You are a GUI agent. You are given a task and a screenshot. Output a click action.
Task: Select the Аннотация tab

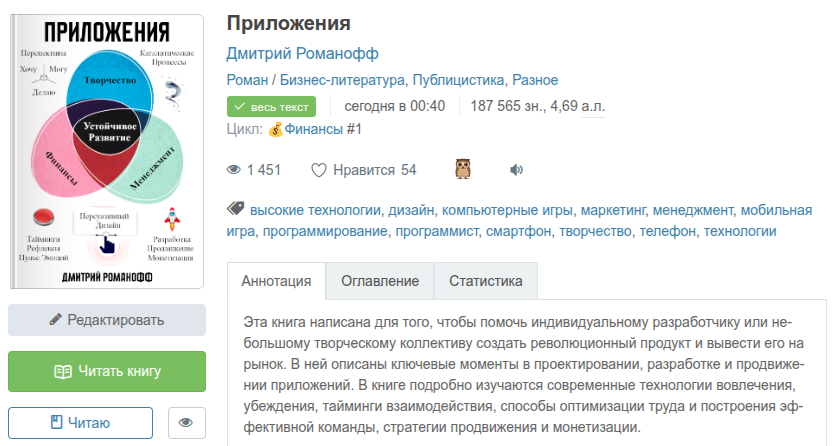pos(277,281)
